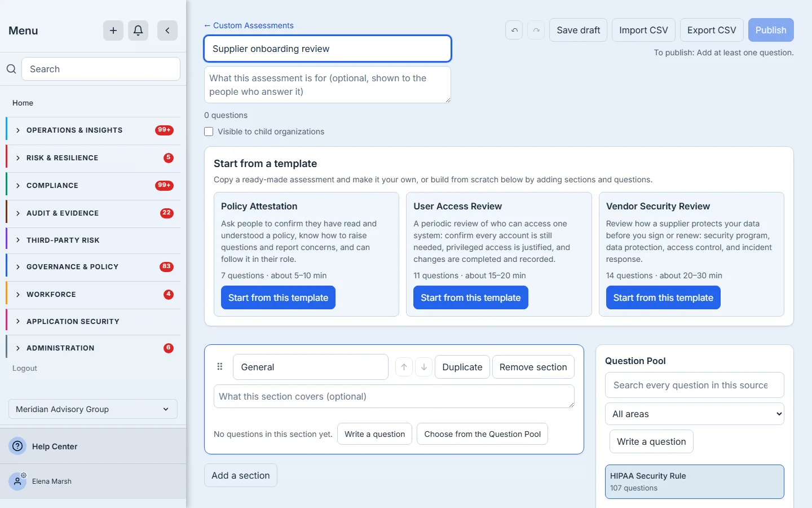Image resolution: width=812 pixels, height=508 pixels.
Task: Move General section up with arrow icon
Action: click(x=404, y=367)
